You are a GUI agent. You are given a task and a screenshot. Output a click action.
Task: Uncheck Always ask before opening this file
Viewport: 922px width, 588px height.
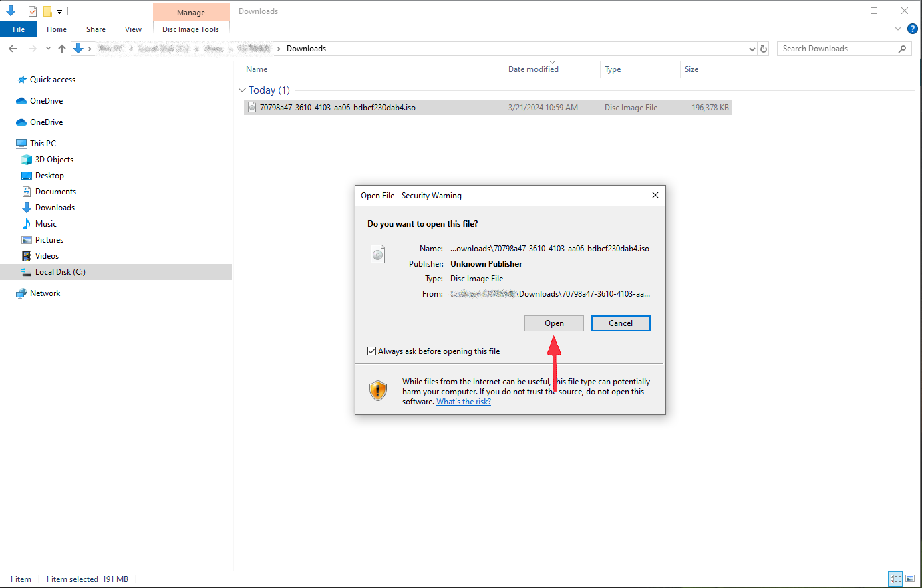click(x=372, y=351)
